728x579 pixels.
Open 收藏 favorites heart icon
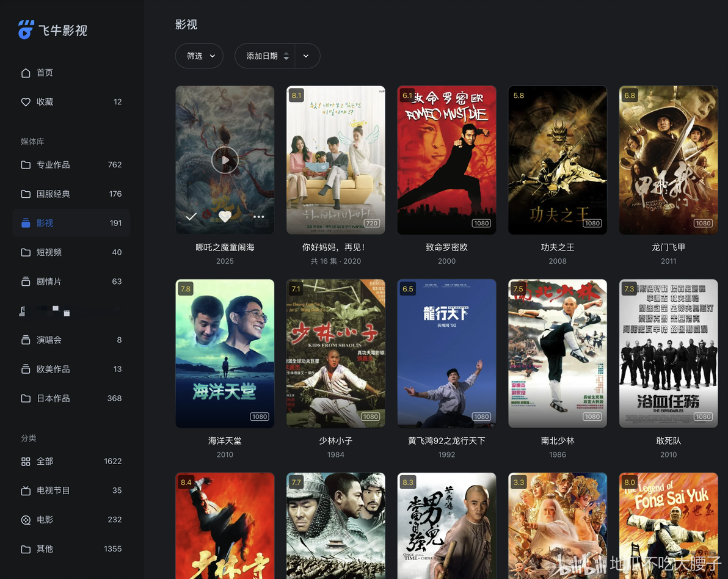click(26, 102)
